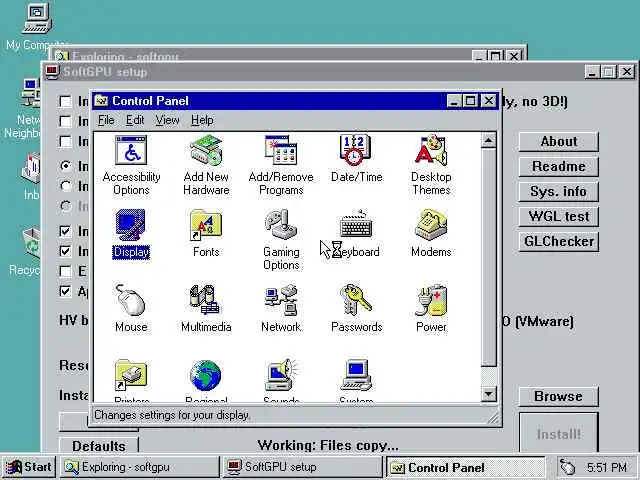The image size is (640, 480).
Task: Open Multimedia properties
Action: [206, 309]
